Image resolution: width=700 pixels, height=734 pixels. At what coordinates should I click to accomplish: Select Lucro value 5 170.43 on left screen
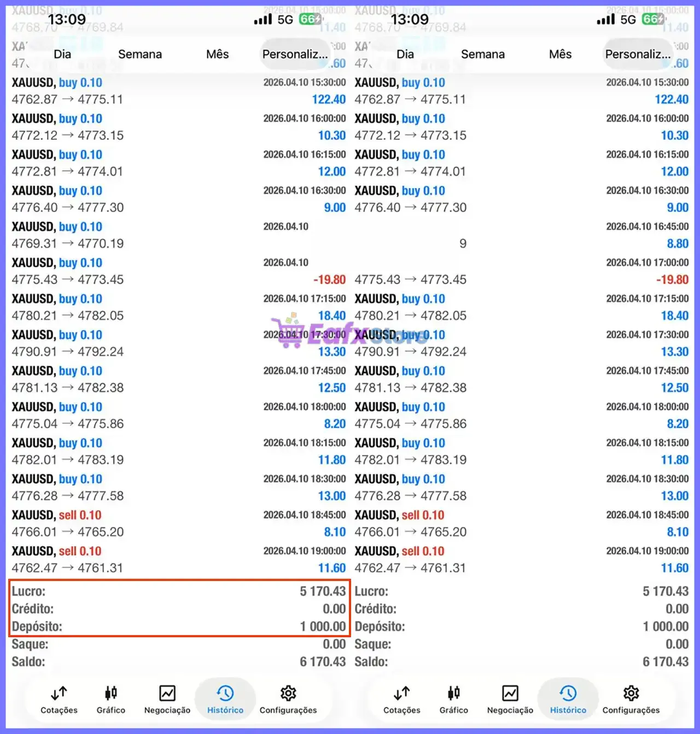pyautogui.click(x=323, y=591)
